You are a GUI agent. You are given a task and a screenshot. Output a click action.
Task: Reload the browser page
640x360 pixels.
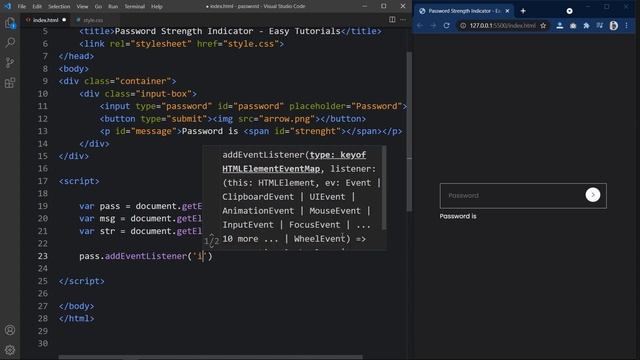point(447,25)
